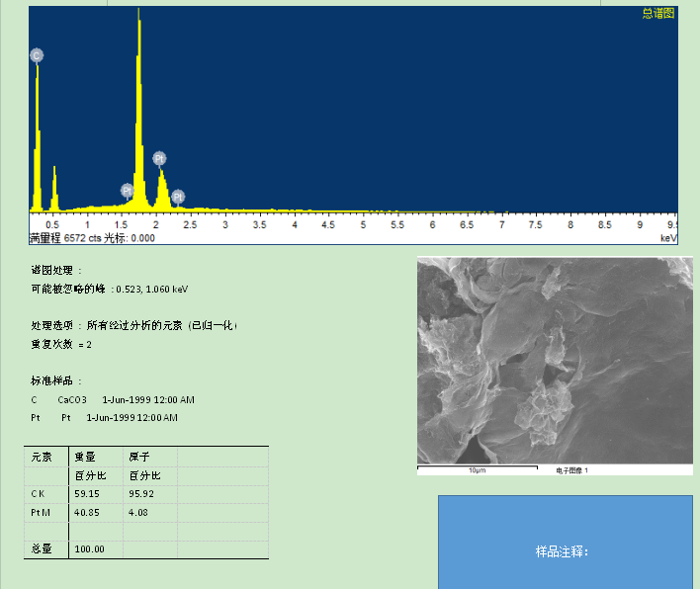This screenshot has height=589, width=700.
Task: Click the highest Pt marker above 2 keV peak
Action: (x=159, y=158)
